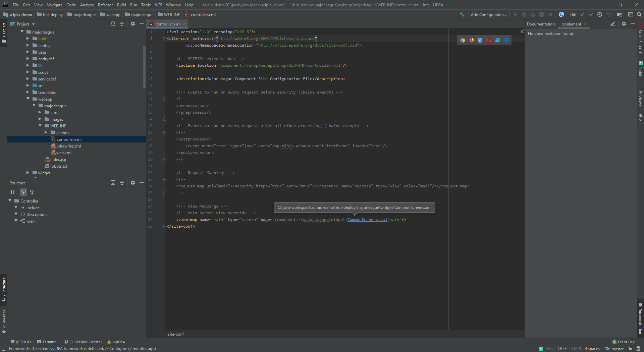The image size is (644, 352).
Task: Close the xs:element documentation tab
Action: click(585, 24)
